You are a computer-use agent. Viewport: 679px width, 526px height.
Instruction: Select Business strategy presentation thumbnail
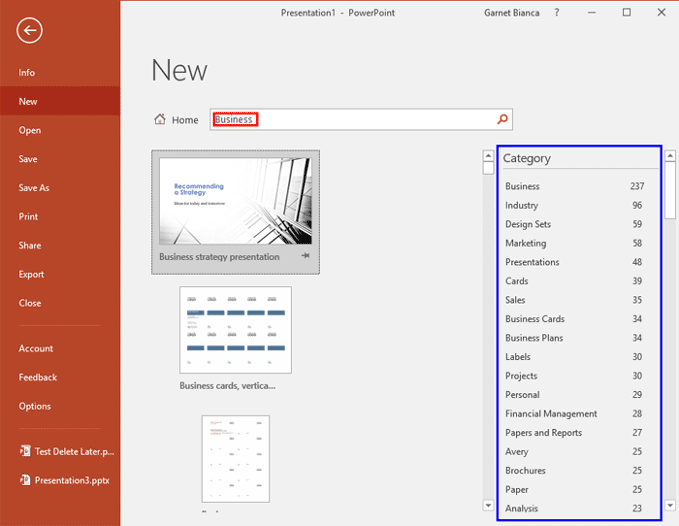(236, 202)
